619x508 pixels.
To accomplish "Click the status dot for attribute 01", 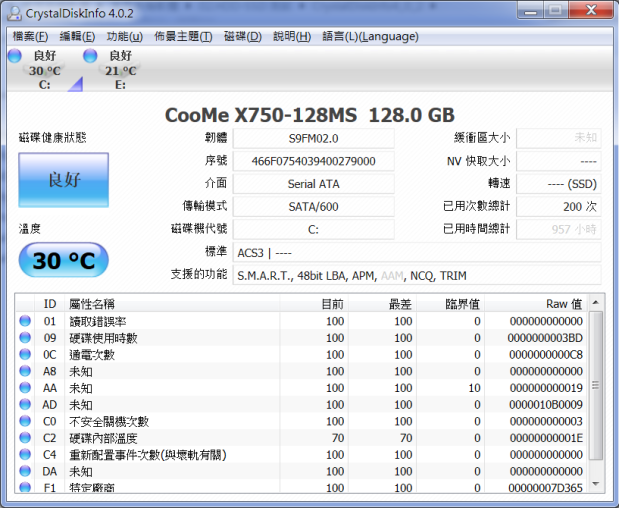I will [x=25, y=321].
